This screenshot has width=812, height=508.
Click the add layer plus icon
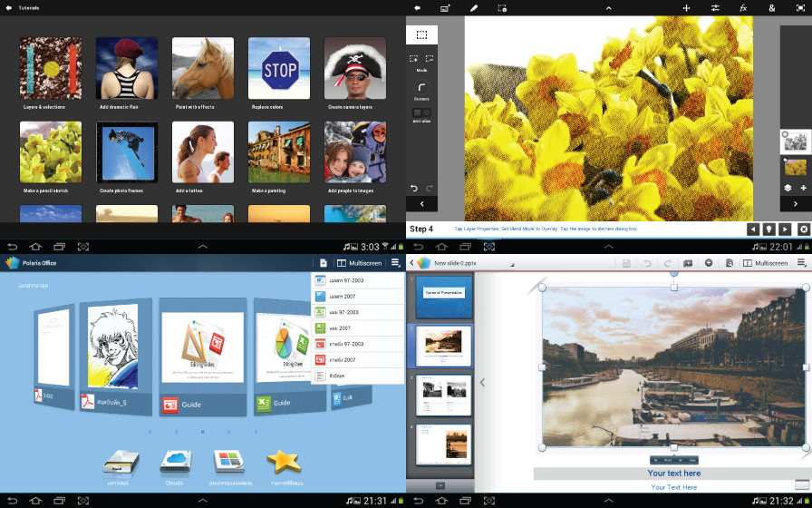803,188
